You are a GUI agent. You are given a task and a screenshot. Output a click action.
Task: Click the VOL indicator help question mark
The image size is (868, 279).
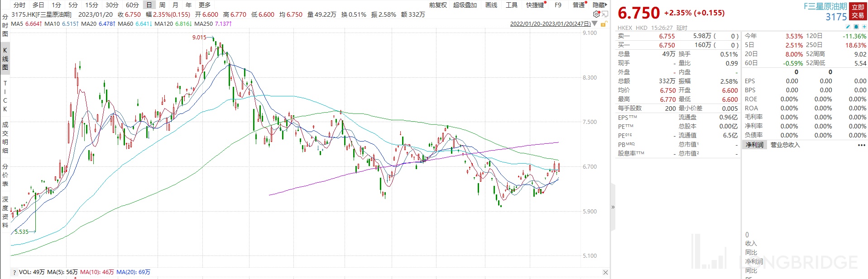pos(14,272)
